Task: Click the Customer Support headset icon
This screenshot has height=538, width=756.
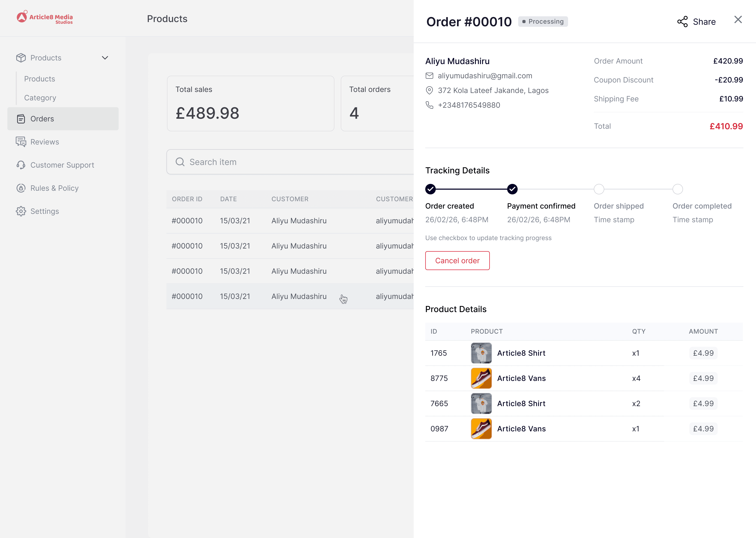Action: point(21,165)
